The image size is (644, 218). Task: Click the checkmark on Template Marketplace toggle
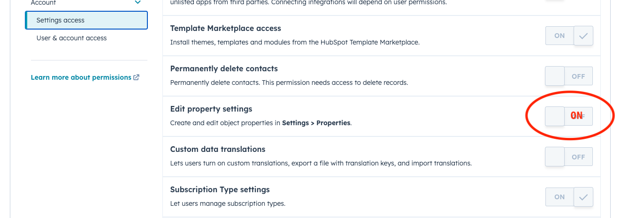[583, 36]
